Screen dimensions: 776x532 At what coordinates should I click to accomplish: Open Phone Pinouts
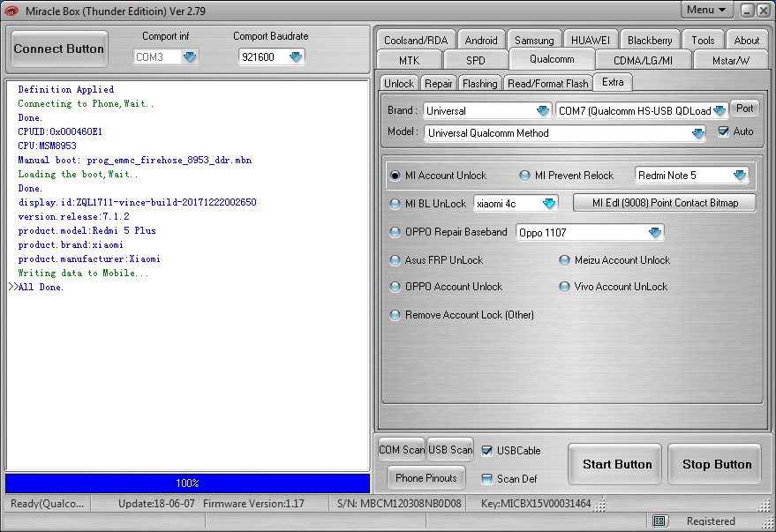point(426,477)
